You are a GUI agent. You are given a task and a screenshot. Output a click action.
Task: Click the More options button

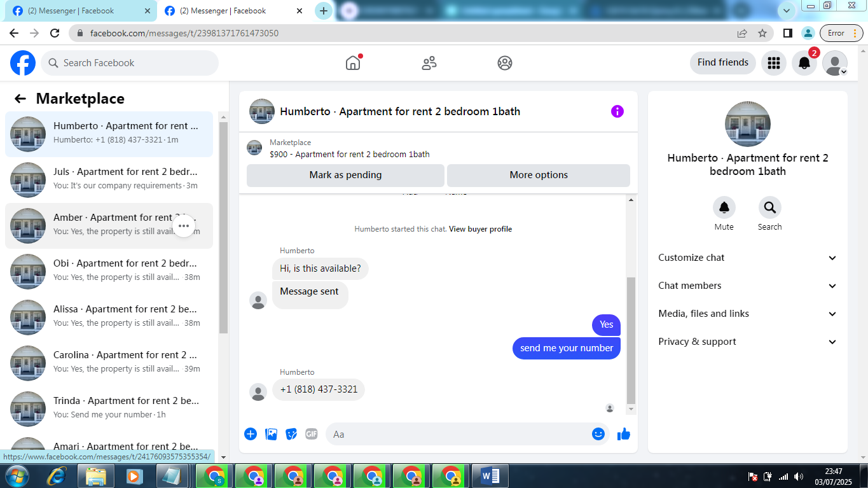(x=539, y=175)
